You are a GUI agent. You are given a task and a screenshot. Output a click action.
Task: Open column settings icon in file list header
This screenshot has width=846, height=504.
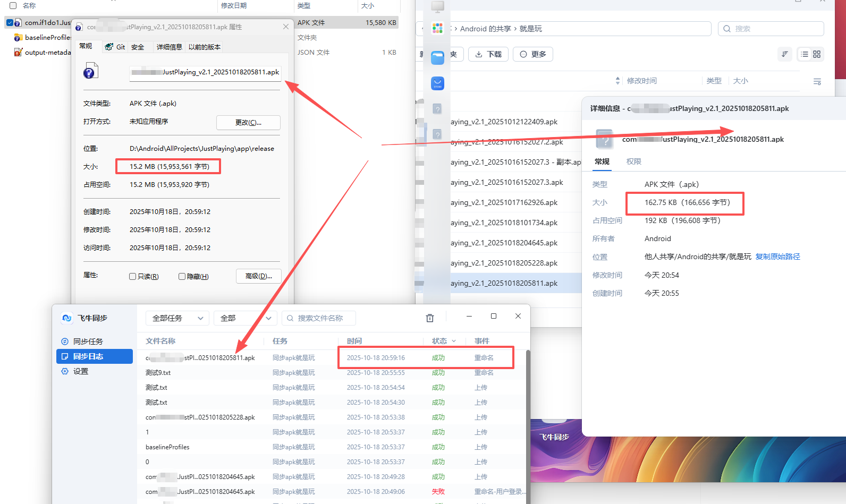(x=817, y=81)
